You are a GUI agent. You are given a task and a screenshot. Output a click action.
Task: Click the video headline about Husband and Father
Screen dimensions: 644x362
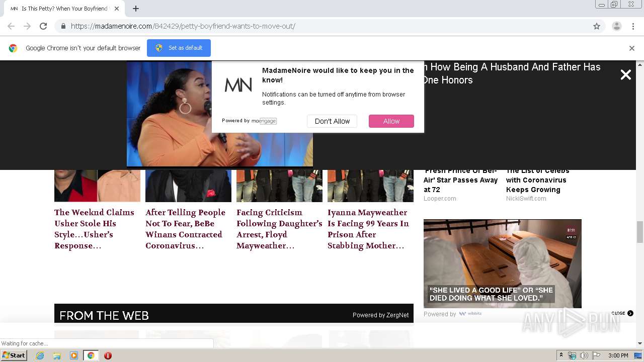(512, 73)
